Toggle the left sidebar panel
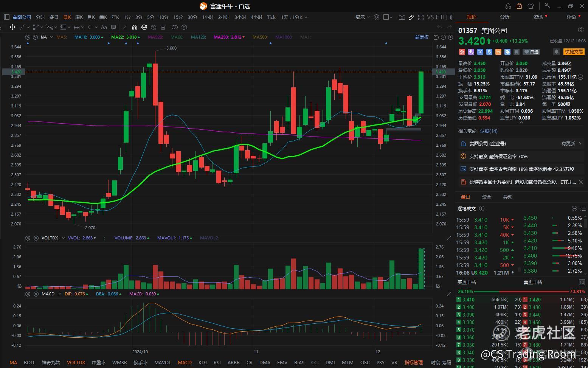 (x=6, y=17)
